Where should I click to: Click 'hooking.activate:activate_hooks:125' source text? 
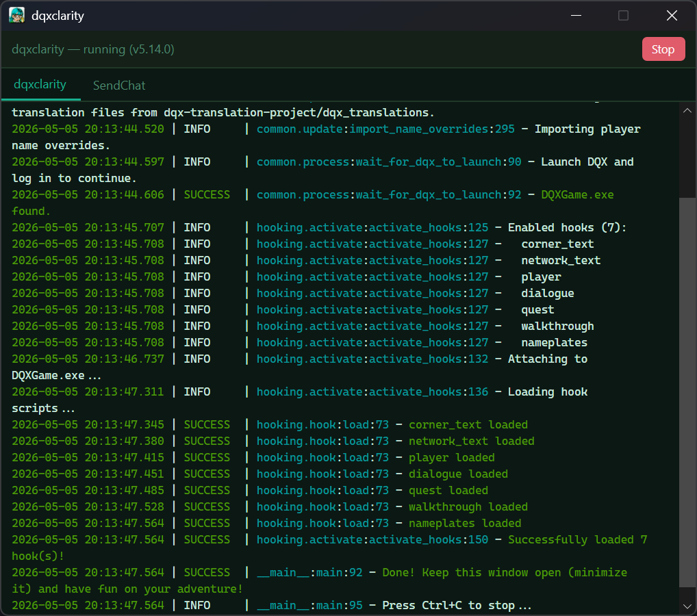[x=372, y=227]
